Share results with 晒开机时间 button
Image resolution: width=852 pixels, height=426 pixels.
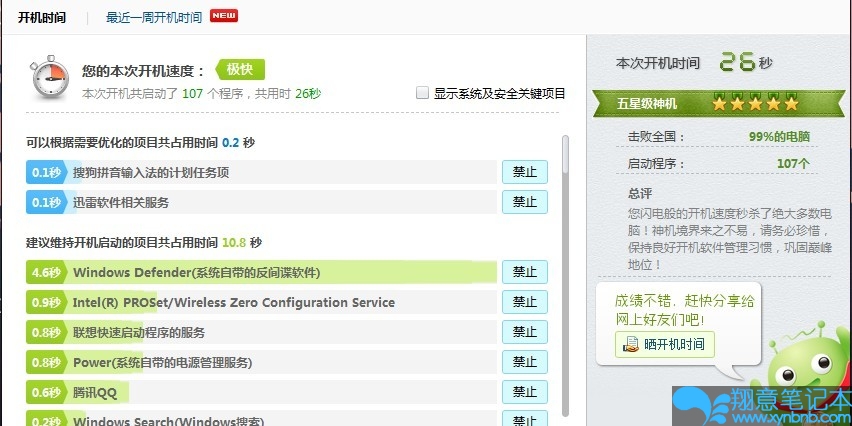click(665, 344)
